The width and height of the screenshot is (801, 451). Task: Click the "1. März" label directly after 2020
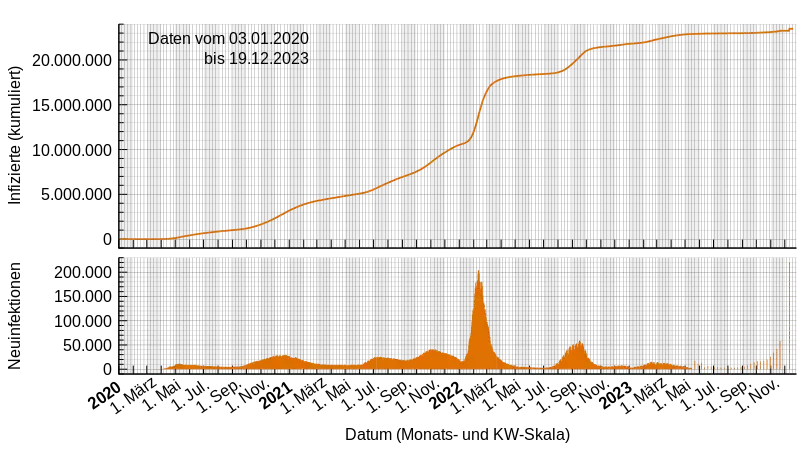coord(134,396)
